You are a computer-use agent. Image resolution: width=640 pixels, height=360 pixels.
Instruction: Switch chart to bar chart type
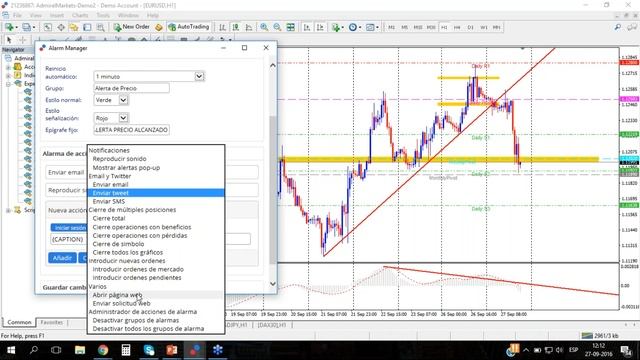(x=222, y=27)
